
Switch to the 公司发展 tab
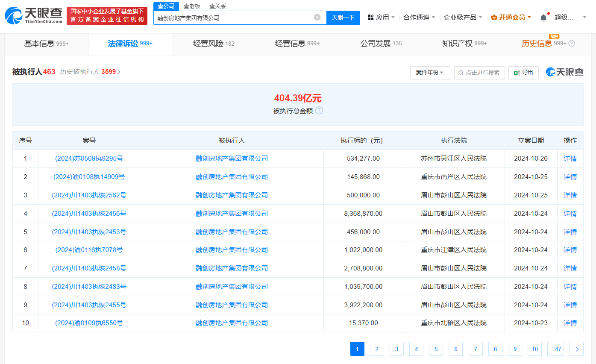381,44
